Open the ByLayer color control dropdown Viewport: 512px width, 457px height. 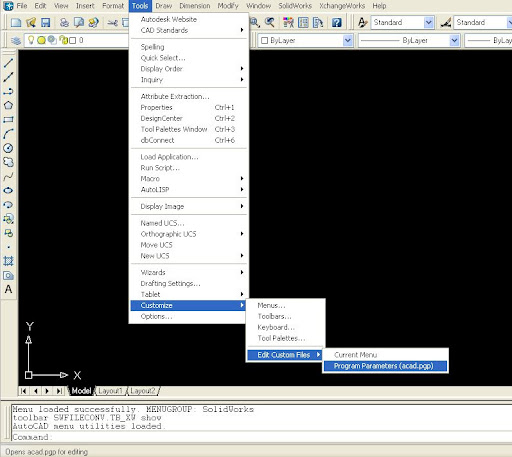[348, 41]
